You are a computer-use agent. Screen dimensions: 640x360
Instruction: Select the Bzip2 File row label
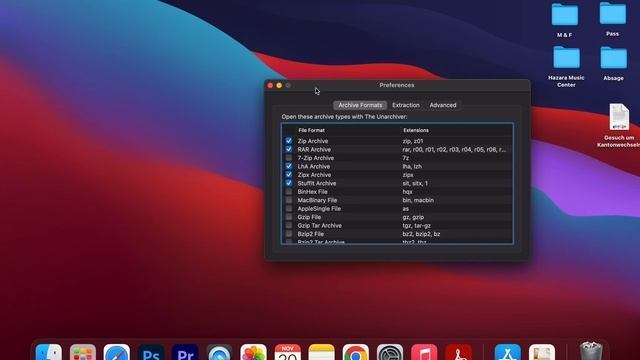click(x=310, y=234)
